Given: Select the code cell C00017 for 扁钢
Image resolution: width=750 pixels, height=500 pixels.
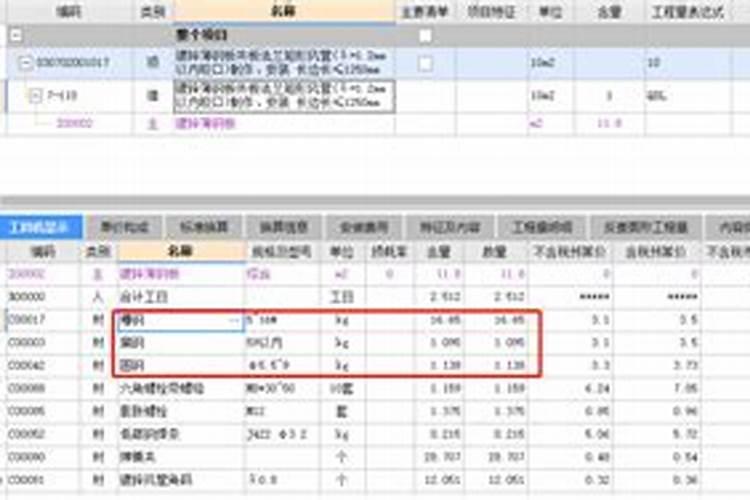Looking at the screenshot, I should [42, 320].
